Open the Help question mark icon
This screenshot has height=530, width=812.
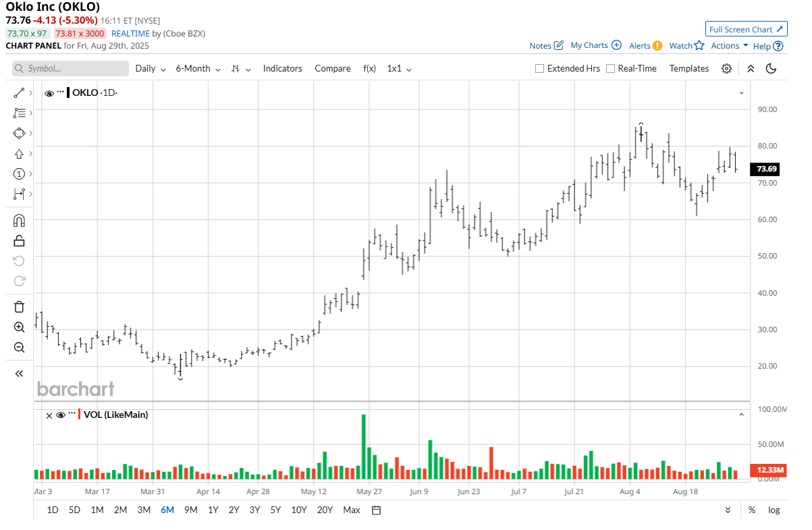pyautogui.click(x=778, y=46)
